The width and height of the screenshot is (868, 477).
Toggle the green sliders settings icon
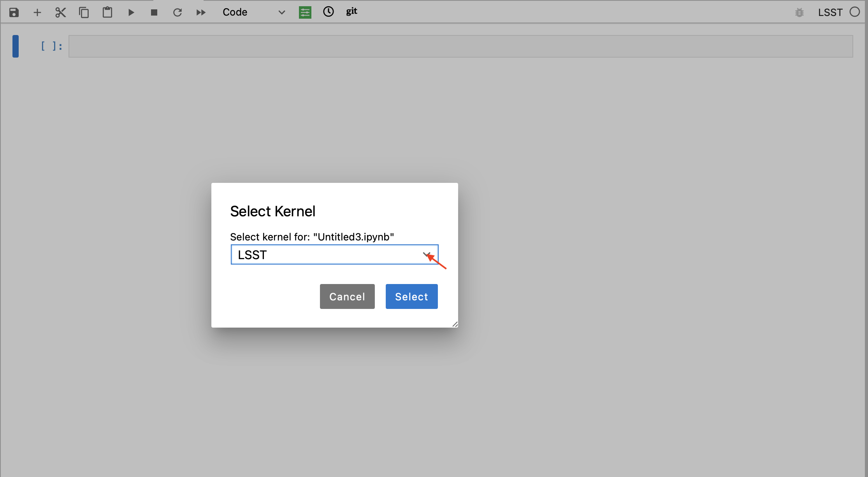(x=305, y=12)
